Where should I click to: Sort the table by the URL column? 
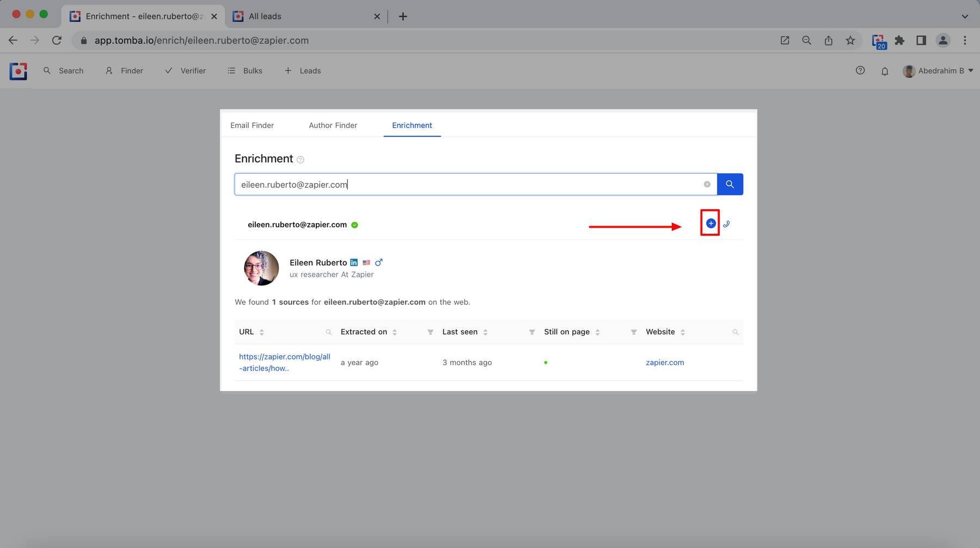[262, 332]
